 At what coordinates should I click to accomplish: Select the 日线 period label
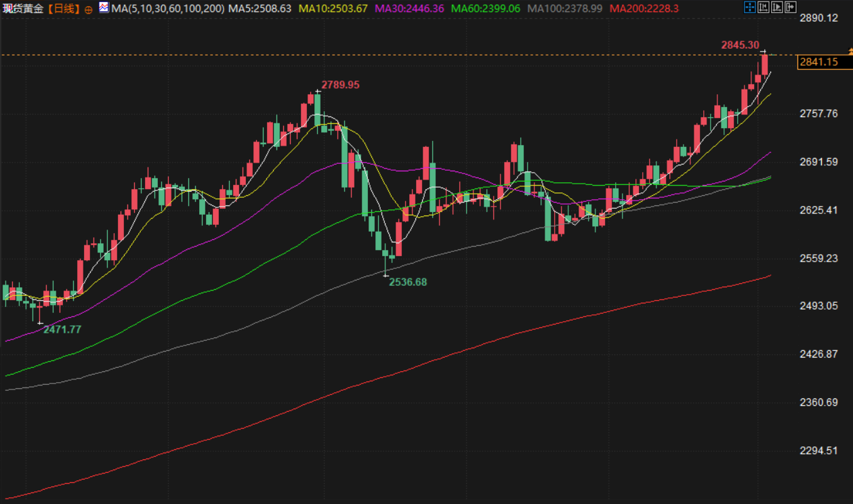pos(64,9)
